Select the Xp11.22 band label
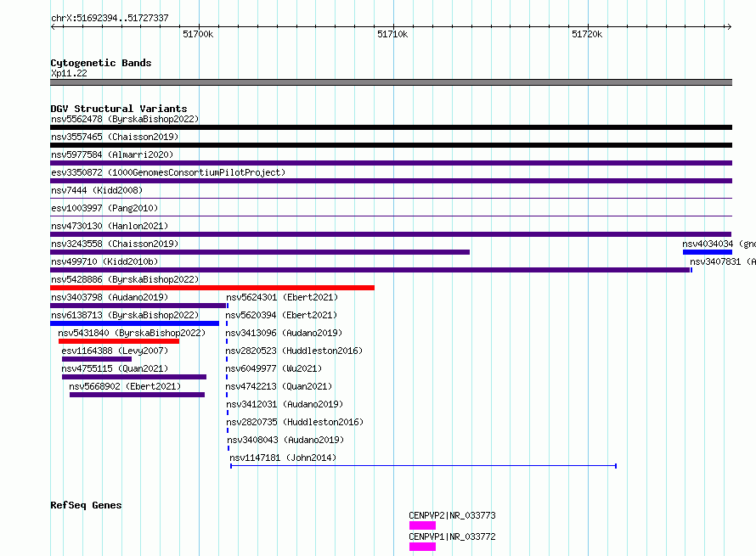 coord(69,73)
